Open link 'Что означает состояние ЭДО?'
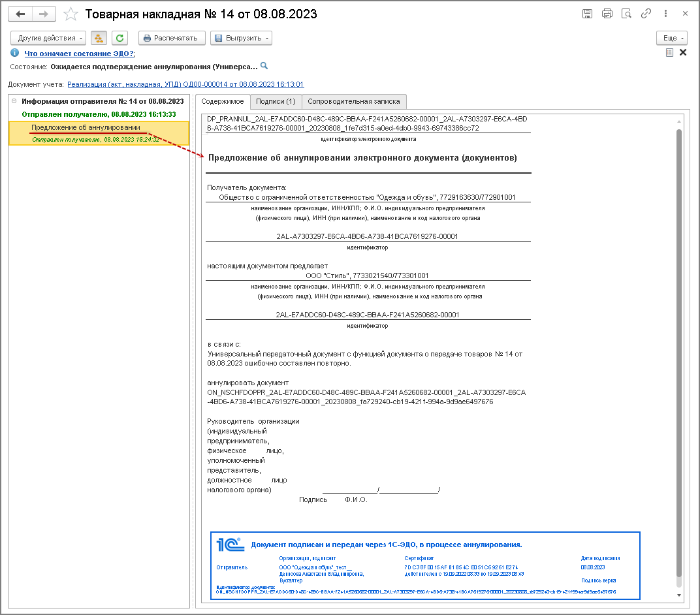Viewport: 700px width, 615px height. 80,54
